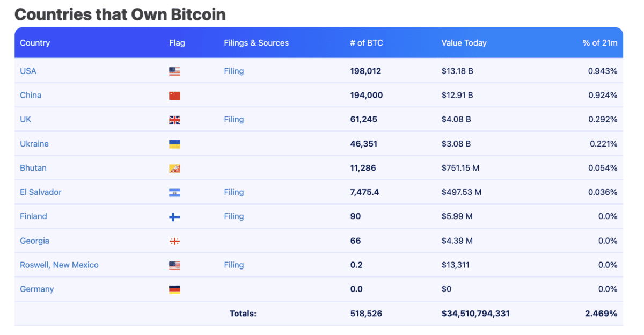Image resolution: width=644 pixels, height=335 pixels.
Task: Open the USA Filing link
Action: pos(234,71)
